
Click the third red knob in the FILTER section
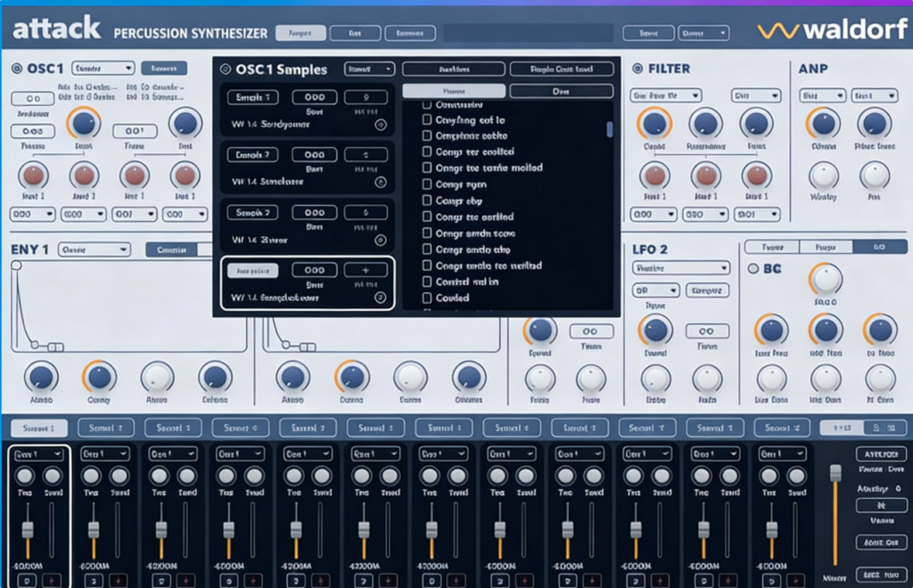(x=756, y=175)
